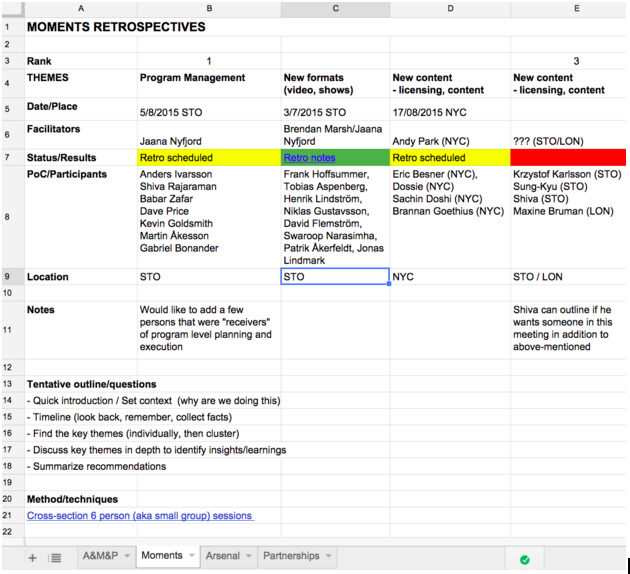Select the STO / LON location cell
Viewport: 630px width, 574px height.
pos(568,277)
